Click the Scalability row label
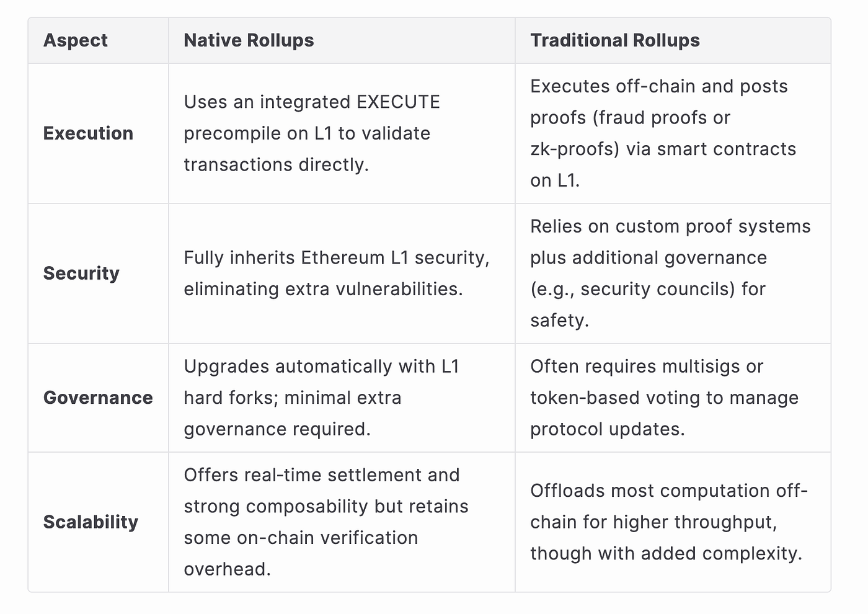 (x=91, y=522)
